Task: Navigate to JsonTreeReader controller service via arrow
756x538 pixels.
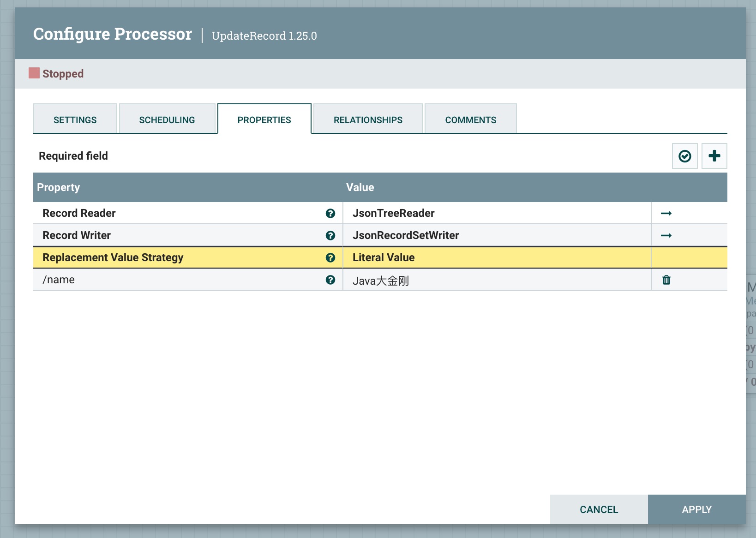Action: click(x=666, y=213)
